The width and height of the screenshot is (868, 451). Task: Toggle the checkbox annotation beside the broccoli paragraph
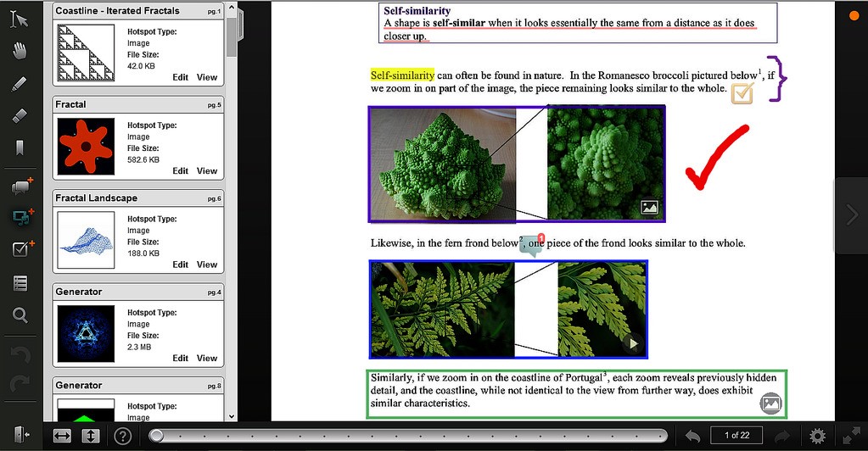(x=742, y=93)
